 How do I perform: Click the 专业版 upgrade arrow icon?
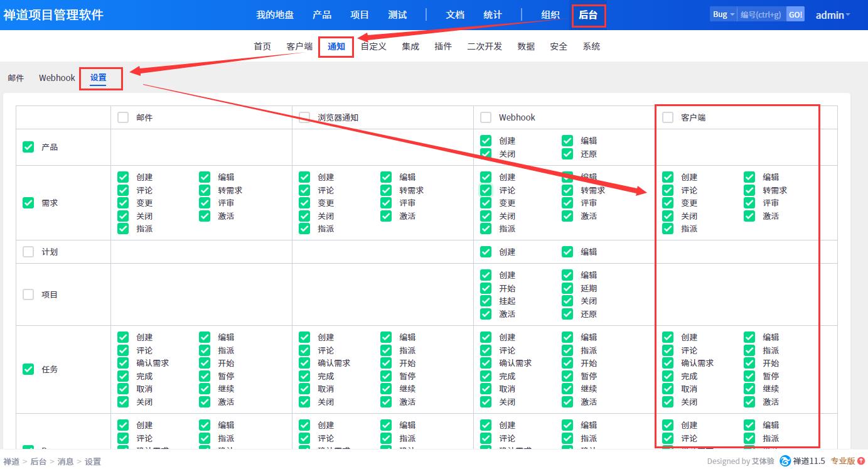point(860,461)
